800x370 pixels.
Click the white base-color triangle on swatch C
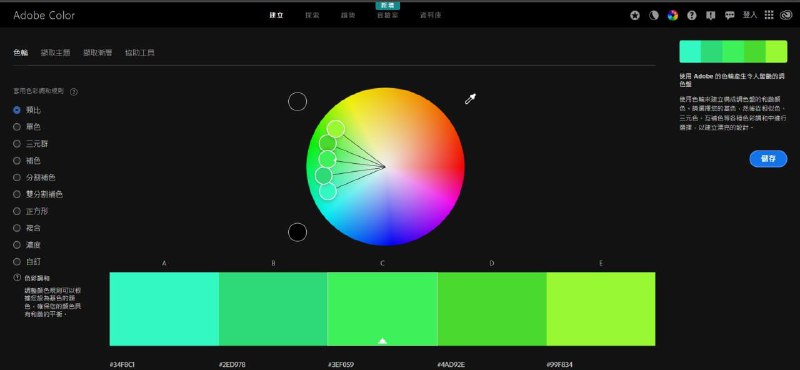(383, 341)
